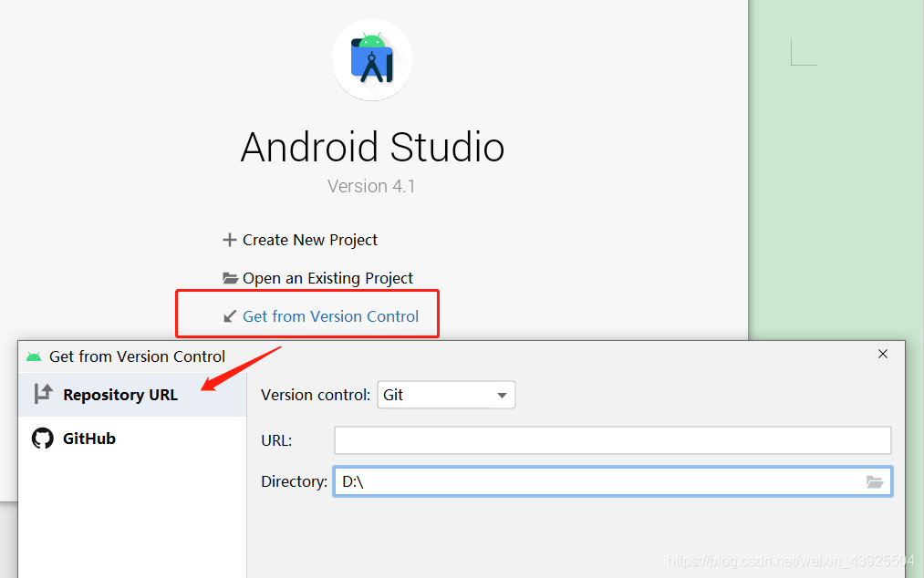The height and width of the screenshot is (578, 924).
Task: Click the checkout arrow icon beside Get from Version Control
Action: (x=230, y=316)
